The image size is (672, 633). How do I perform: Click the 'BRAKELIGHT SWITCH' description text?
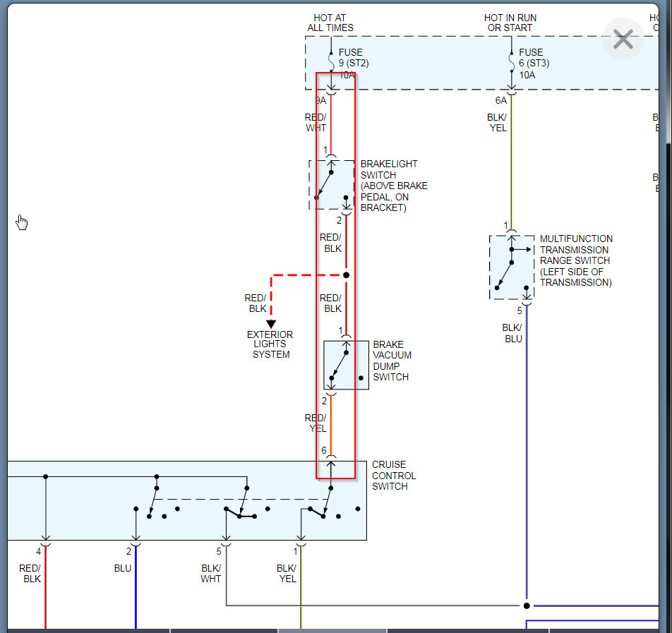tap(394, 186)
